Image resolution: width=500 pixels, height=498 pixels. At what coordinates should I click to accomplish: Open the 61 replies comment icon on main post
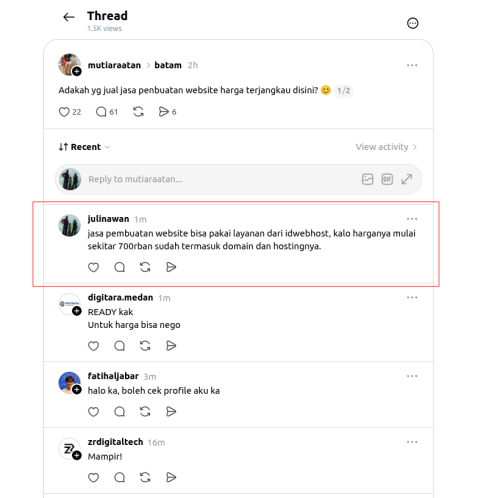point(101,112)
